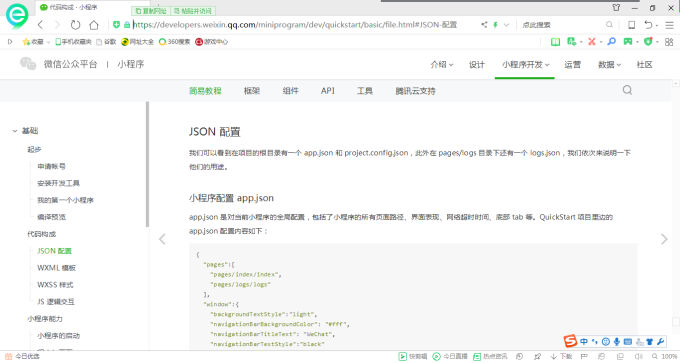Toggle Sogou Chinese/English mode 中
Screen dimensions: 681x363
click(584, 342)
